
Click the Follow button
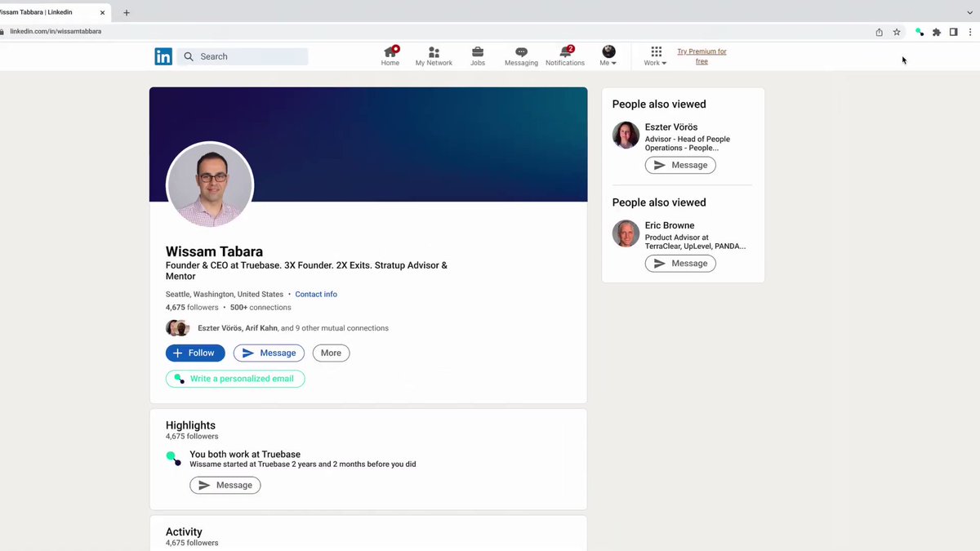(195, 353)
